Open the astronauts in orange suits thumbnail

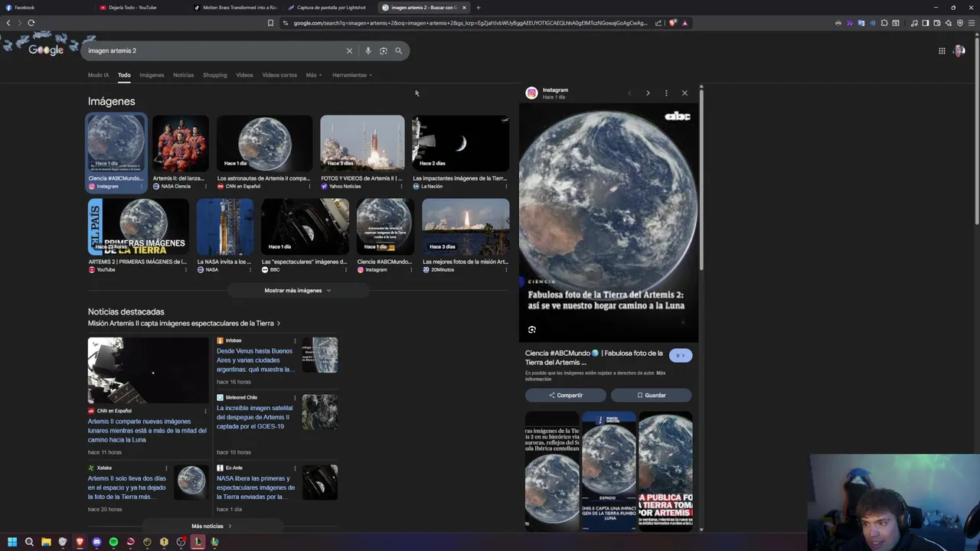tap(180, 144)
